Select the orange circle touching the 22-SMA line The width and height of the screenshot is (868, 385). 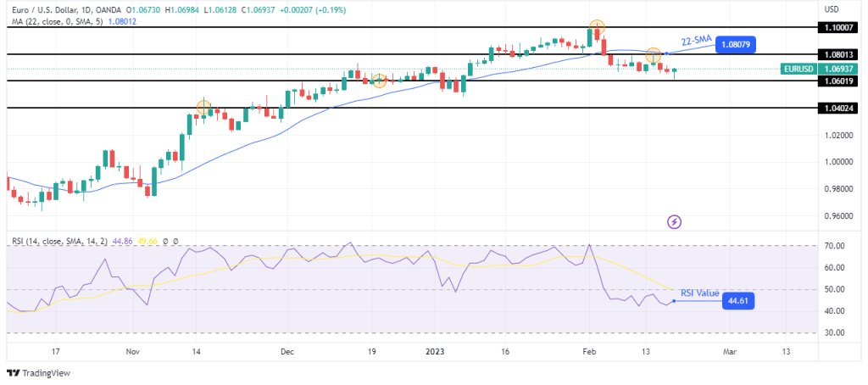(654, 55)
